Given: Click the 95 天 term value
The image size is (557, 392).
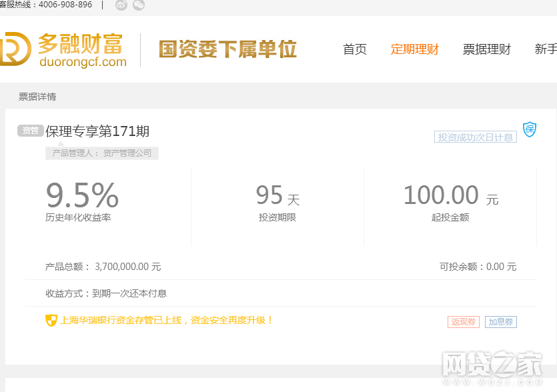Looking at the screenshot, I should 277,195.
